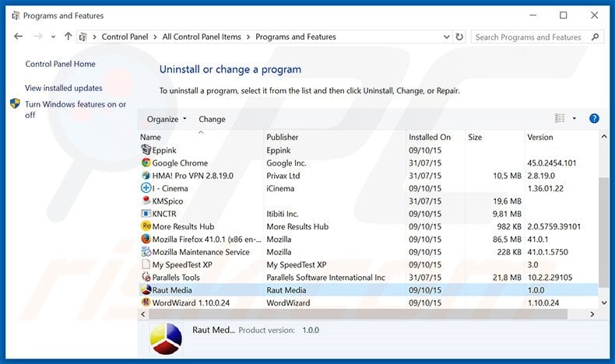Click Parallels Software International Inc cell
This screenshot has height=364, width=615.
coord(325,278)
